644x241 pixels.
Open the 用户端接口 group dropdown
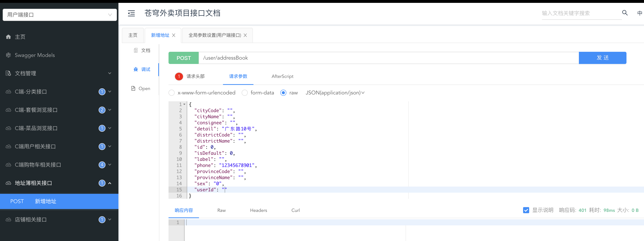pos(59,15)
